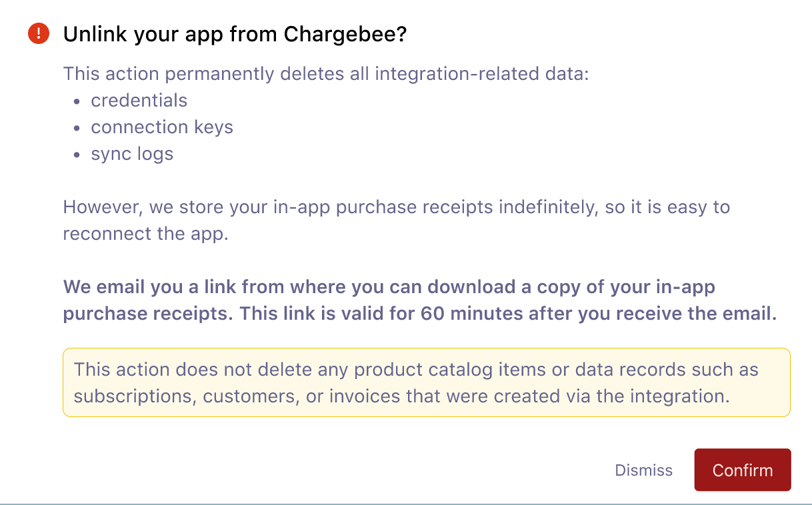Click the text "reconnect the app."

(x=146, y=234)
